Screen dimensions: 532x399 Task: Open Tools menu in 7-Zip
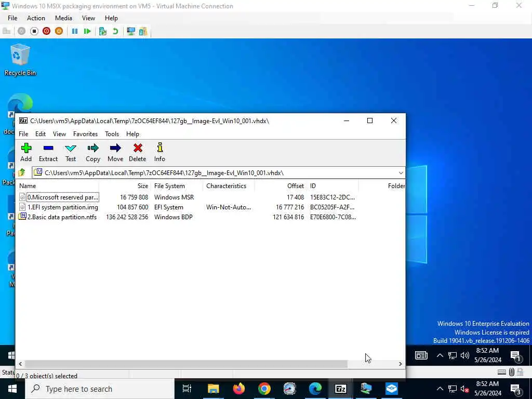click(x=112, y=134)
